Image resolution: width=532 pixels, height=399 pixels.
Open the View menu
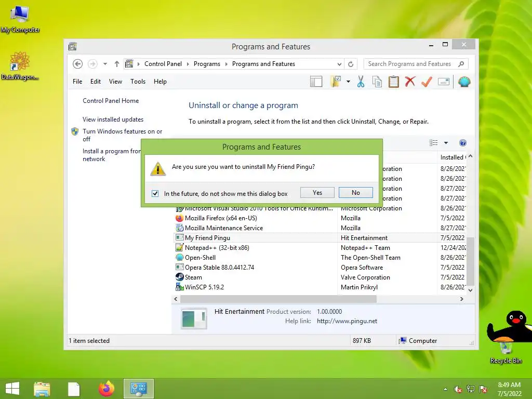[x=115, y=82]
